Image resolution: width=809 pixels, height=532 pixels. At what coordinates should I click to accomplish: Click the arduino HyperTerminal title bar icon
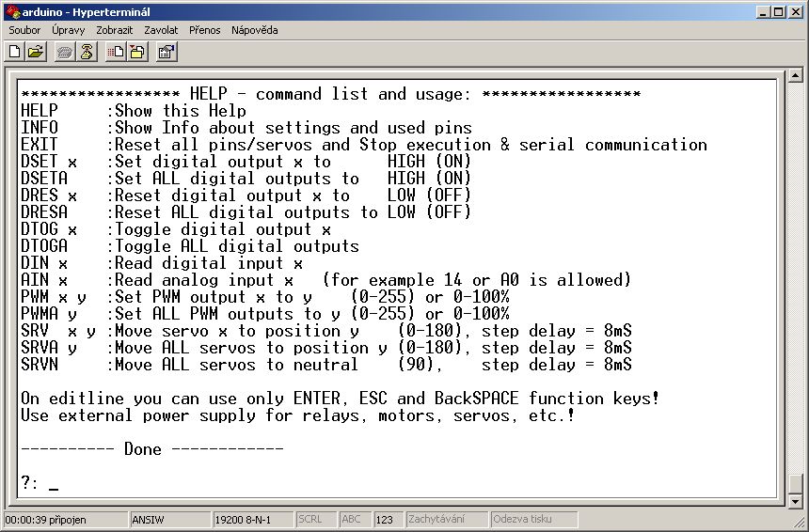(x=11, y=12)
